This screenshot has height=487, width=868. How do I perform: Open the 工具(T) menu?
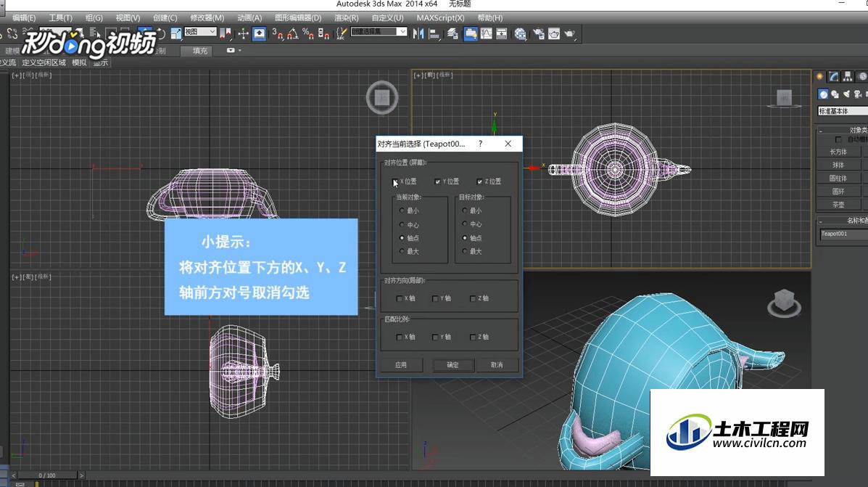pos(60,17)
